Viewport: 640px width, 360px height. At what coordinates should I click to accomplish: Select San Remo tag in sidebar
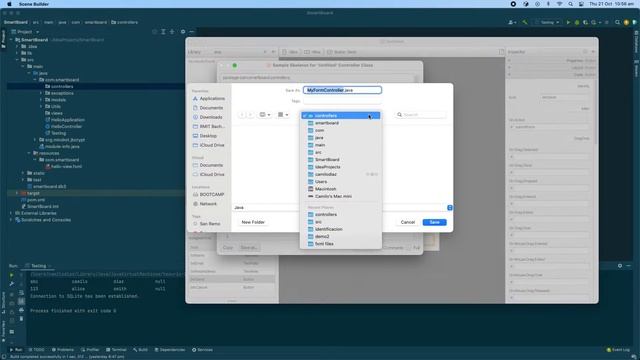pyautogui.click(x=207, y=224)
